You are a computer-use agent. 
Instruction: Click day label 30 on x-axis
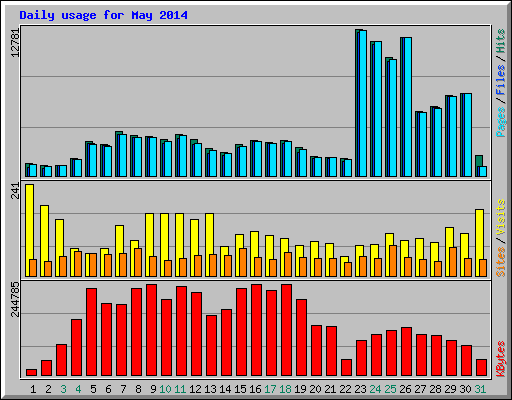(465, 389)
